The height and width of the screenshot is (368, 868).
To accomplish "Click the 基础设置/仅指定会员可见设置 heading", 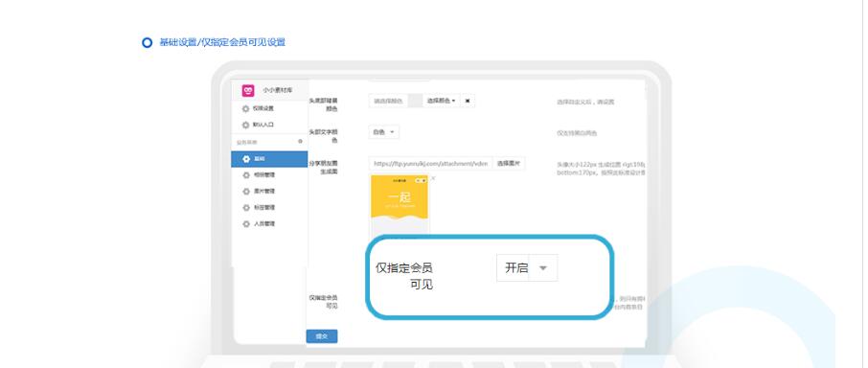I will click(x=222, y=42).
